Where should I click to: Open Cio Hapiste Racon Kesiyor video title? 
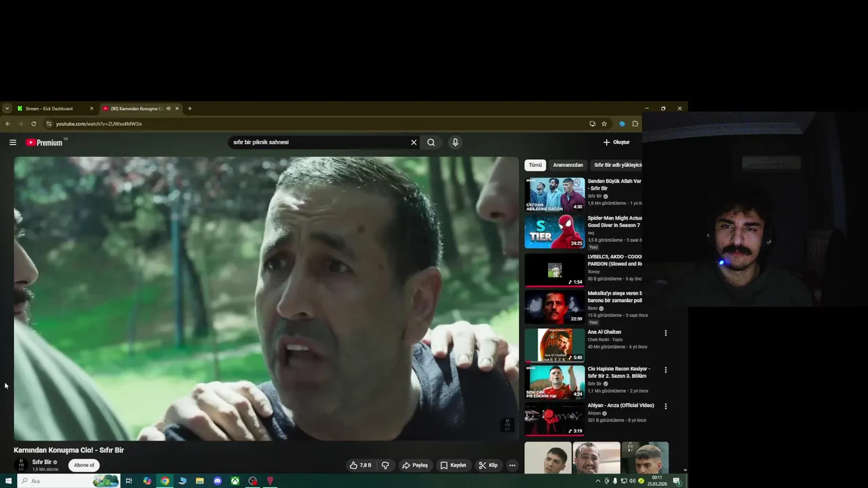coord(618,372)
